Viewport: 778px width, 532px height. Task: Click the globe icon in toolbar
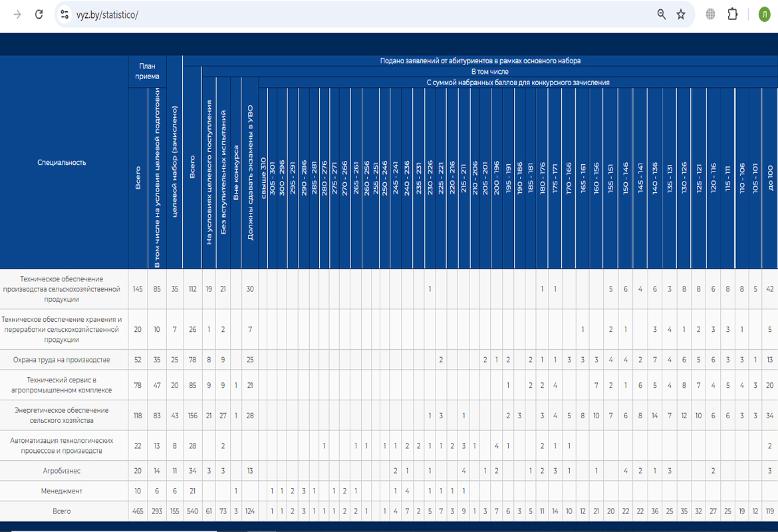click(710, 15)
